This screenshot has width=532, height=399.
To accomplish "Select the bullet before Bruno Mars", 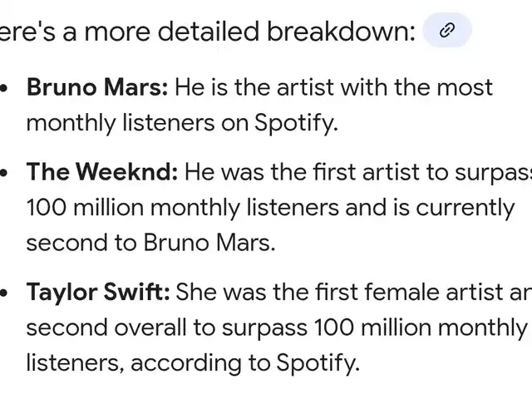I will pyautogui.click(x=3, y=88).
